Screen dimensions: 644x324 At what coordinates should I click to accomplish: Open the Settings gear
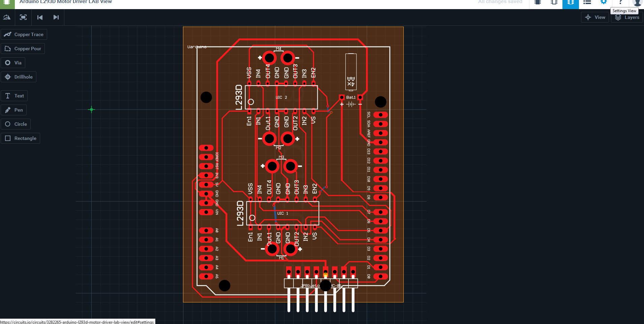tap(604, 2)
